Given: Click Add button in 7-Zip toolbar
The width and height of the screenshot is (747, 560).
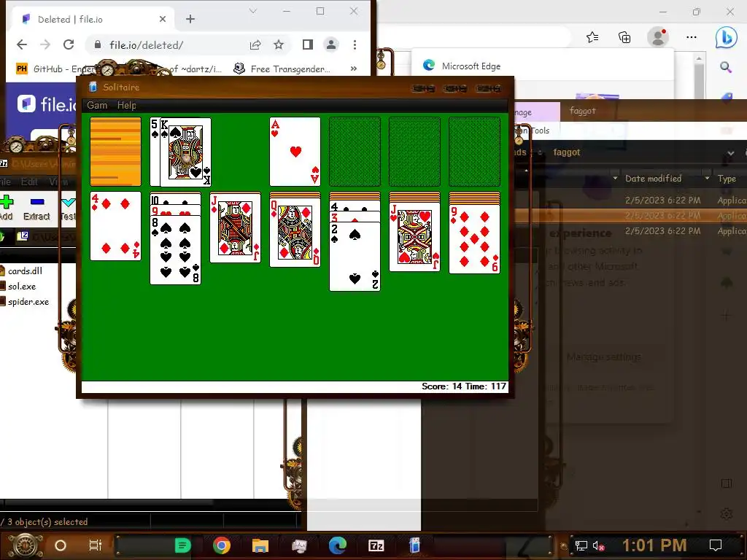Looking at the screenshot, I should tap(7, 208).
